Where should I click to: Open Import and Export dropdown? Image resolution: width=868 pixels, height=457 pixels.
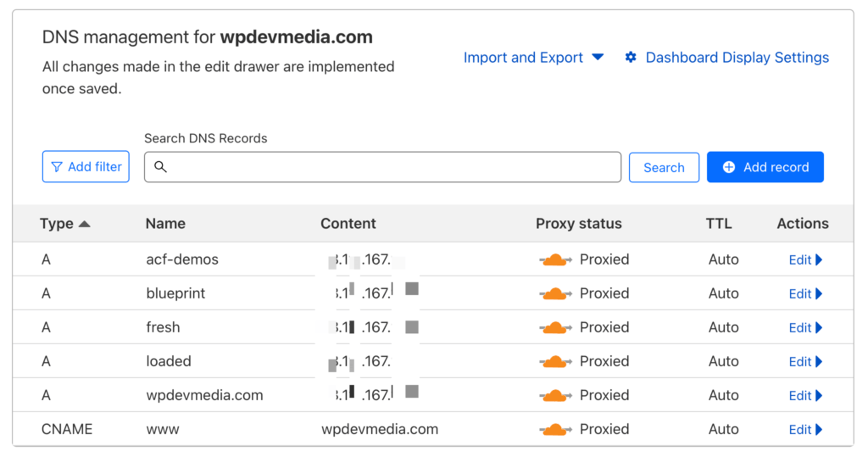pos(533,58)
